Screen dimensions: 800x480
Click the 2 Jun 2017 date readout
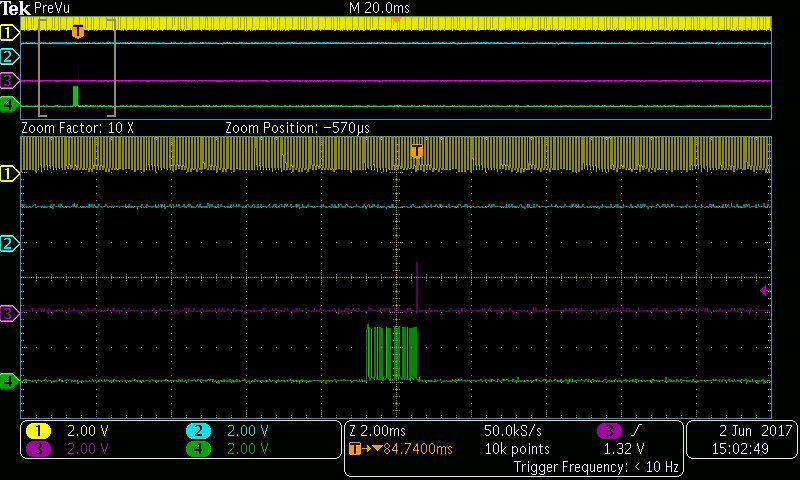coord(756,431)
